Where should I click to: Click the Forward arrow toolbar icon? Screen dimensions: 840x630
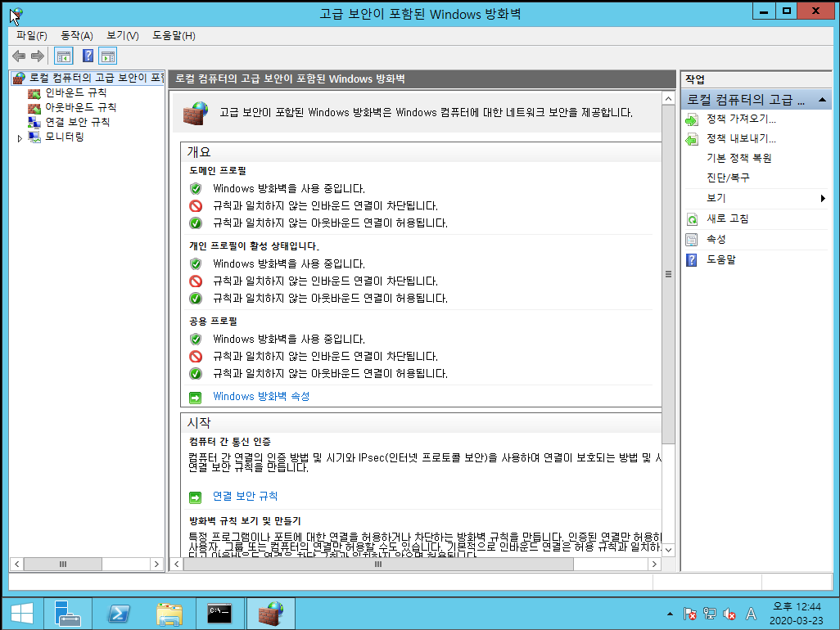(38, 56)
